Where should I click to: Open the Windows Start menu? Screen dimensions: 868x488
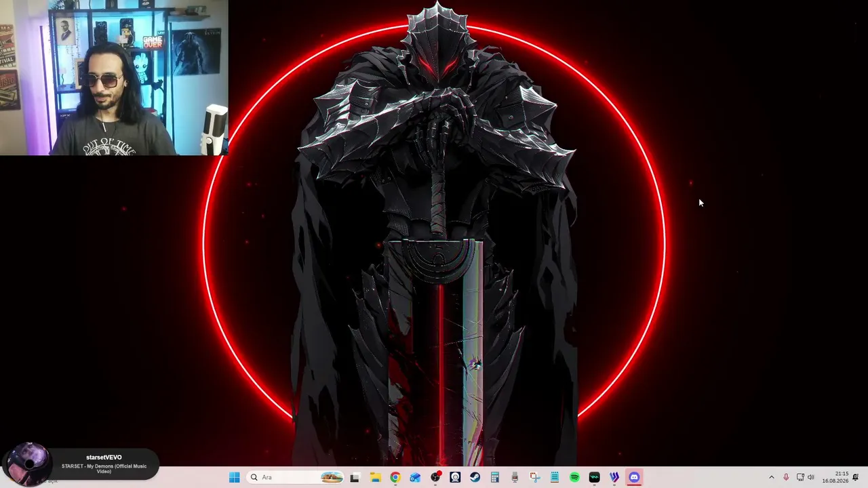(234, 477)
